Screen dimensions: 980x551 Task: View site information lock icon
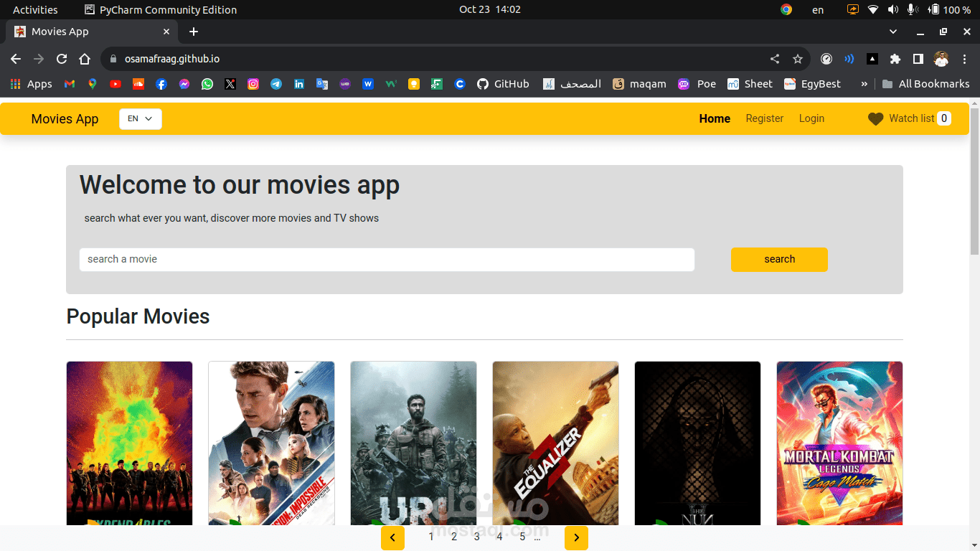pyautogui.click(x=113, y=59)
